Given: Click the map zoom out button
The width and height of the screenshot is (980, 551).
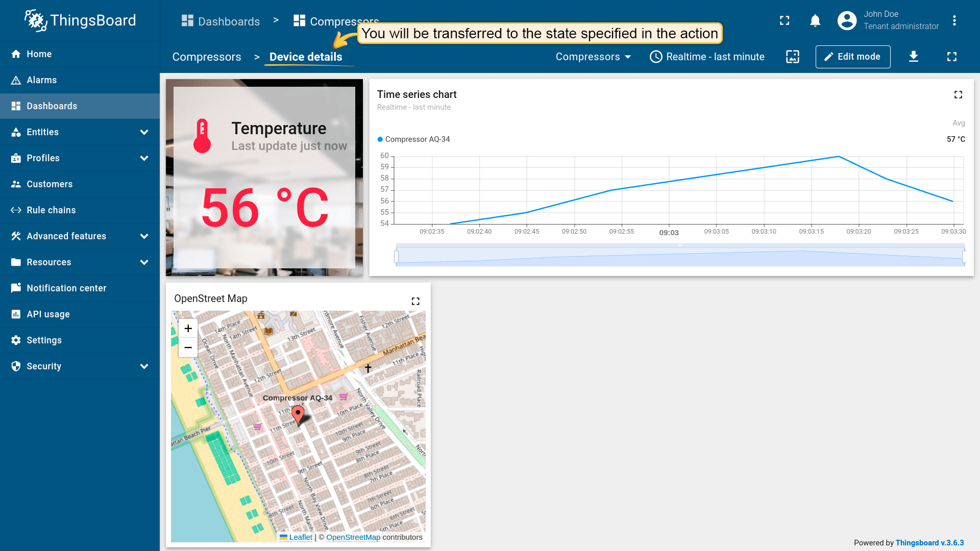Looking at the screenshot, I should (x=188, y=347).
